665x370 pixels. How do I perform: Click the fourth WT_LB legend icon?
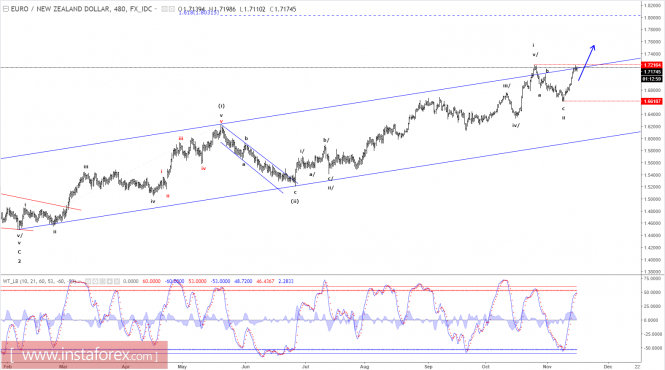[x=110, y=281]
